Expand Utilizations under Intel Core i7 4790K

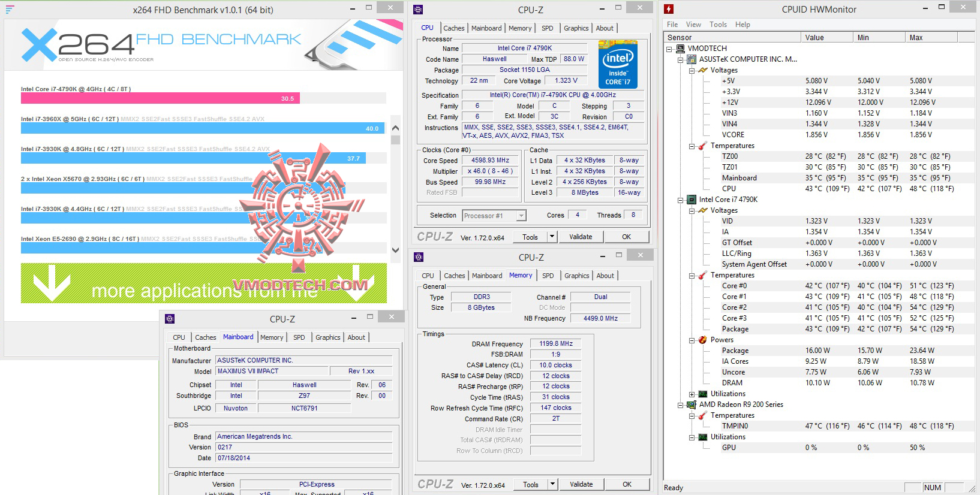[x=692, y=394]
